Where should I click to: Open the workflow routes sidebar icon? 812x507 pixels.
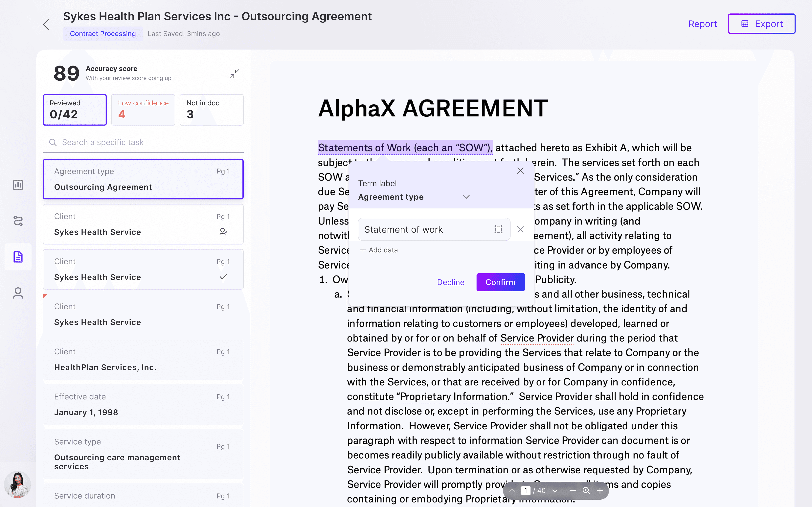(x=18, y=221)
